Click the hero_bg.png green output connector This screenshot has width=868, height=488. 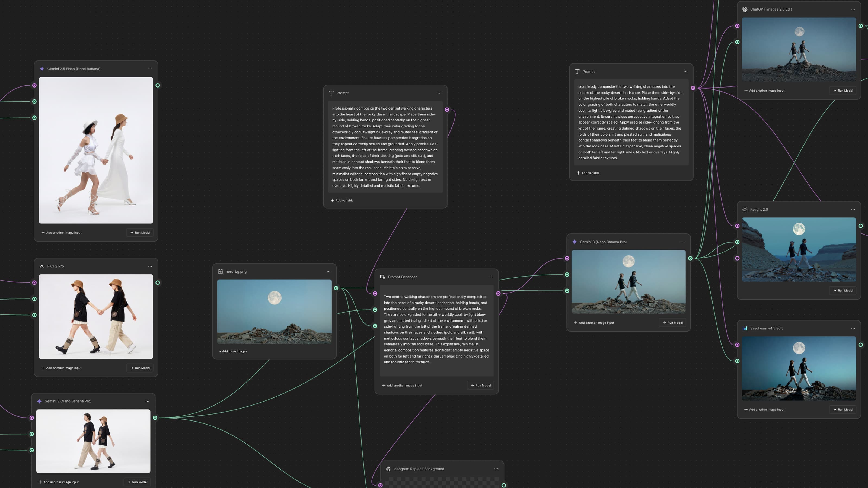(336, 288)
